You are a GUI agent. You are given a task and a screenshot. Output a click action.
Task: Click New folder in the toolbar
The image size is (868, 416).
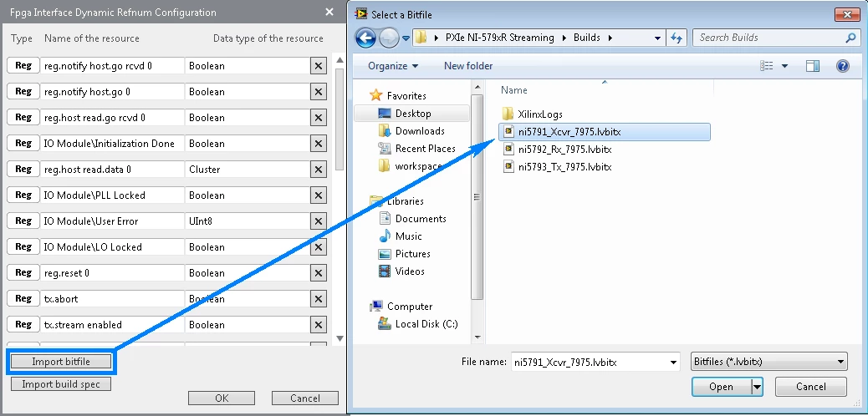coord(468,66)
